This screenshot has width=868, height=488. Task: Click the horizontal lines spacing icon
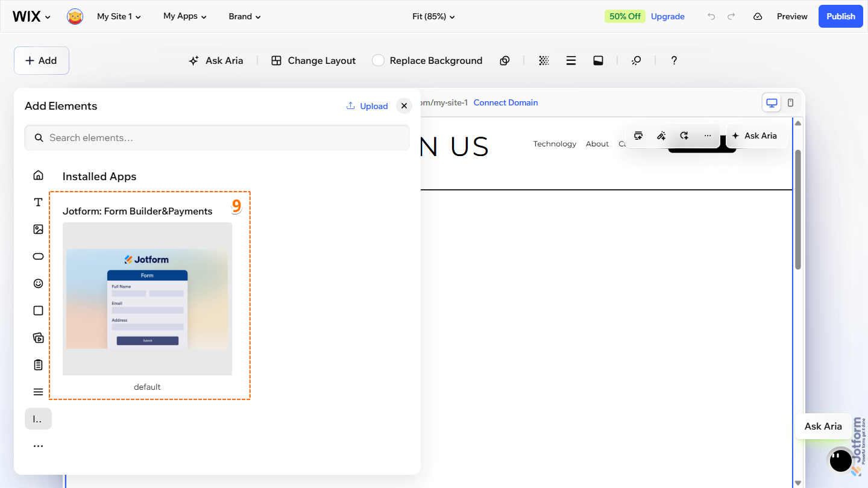pyautogui.click(x=571, y=60)
